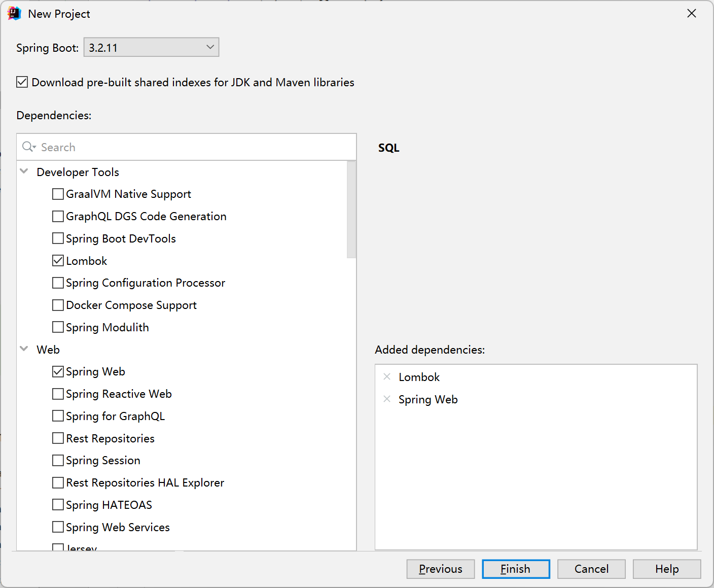This screenshot has height=588, width=714.
Task: Close the New Project dialog
Action: [691, 14]
